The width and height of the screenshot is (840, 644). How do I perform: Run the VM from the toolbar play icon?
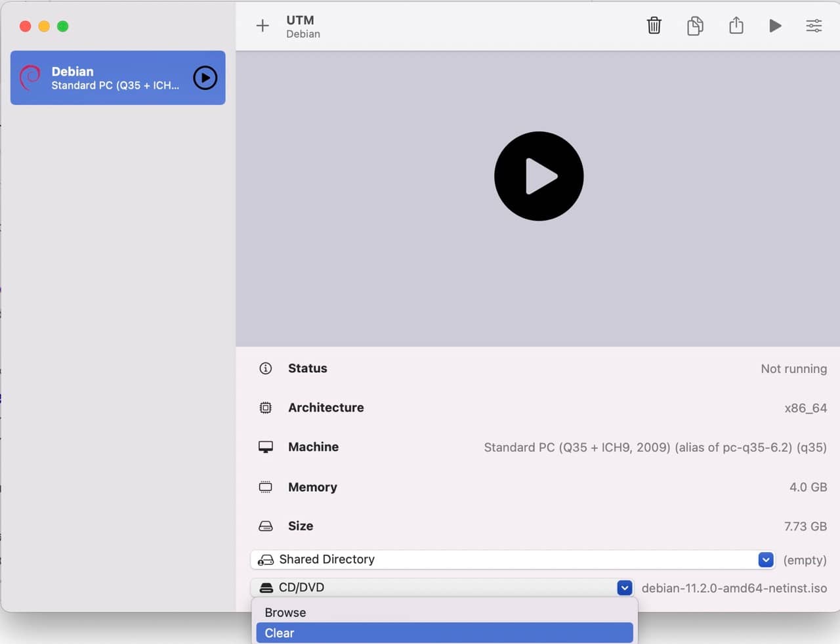[775, 26]
